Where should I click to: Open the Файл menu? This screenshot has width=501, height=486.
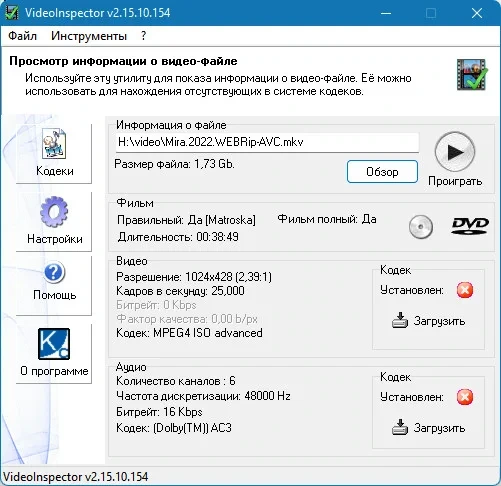(22, 36)
